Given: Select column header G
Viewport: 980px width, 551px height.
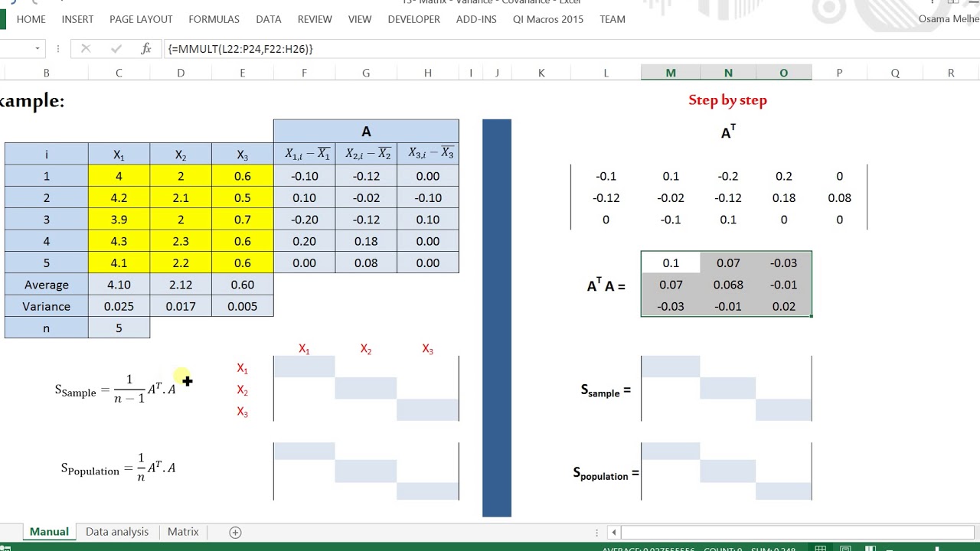Looking at the screenshot, I should [x=366, y=73].
